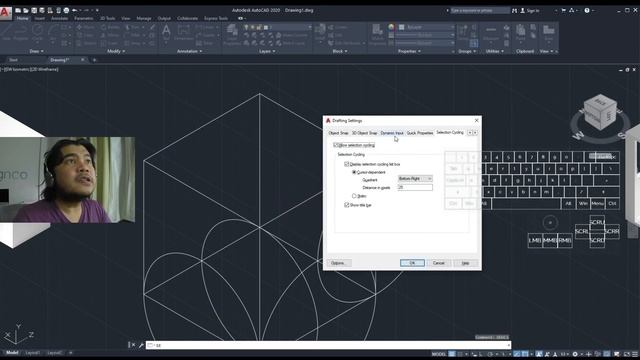Click the Open file quick access icon
640x360 pixels.
point(26,11)
